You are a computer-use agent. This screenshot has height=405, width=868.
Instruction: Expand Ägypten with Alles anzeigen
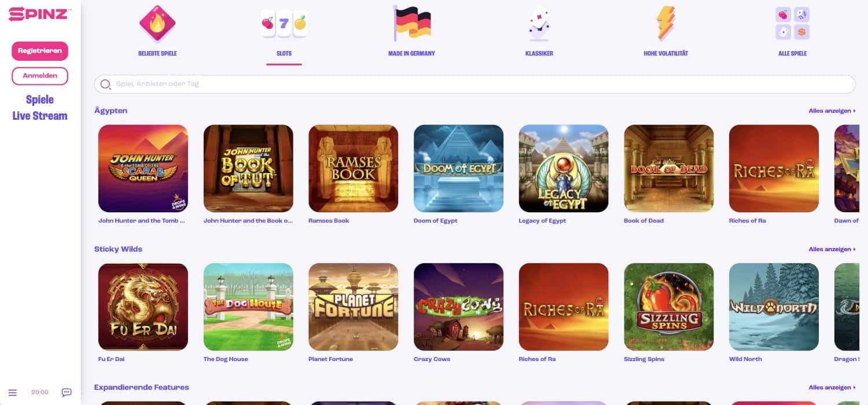click(832, 111)
